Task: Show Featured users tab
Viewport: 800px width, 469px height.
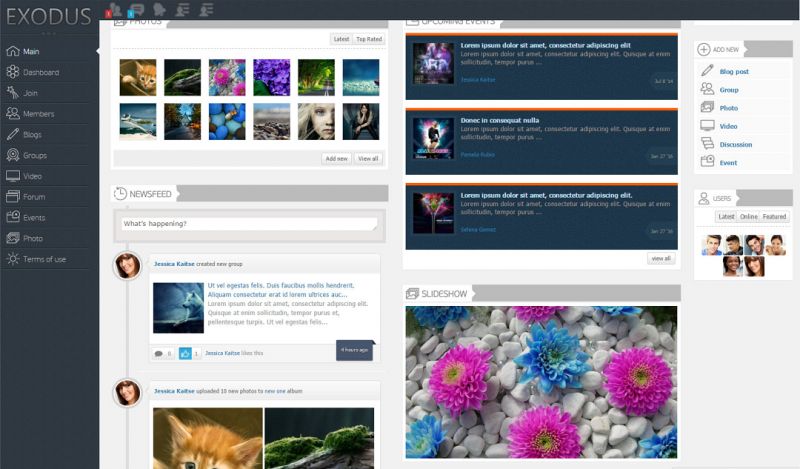Action: (x=775, y=217)
